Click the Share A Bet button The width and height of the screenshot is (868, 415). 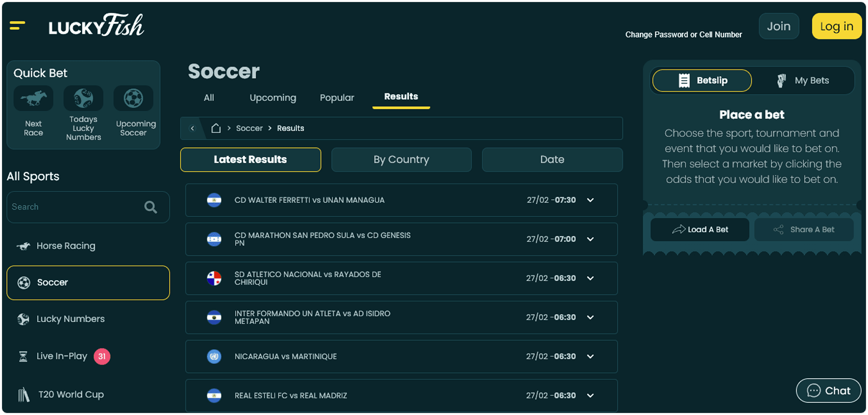804,230
